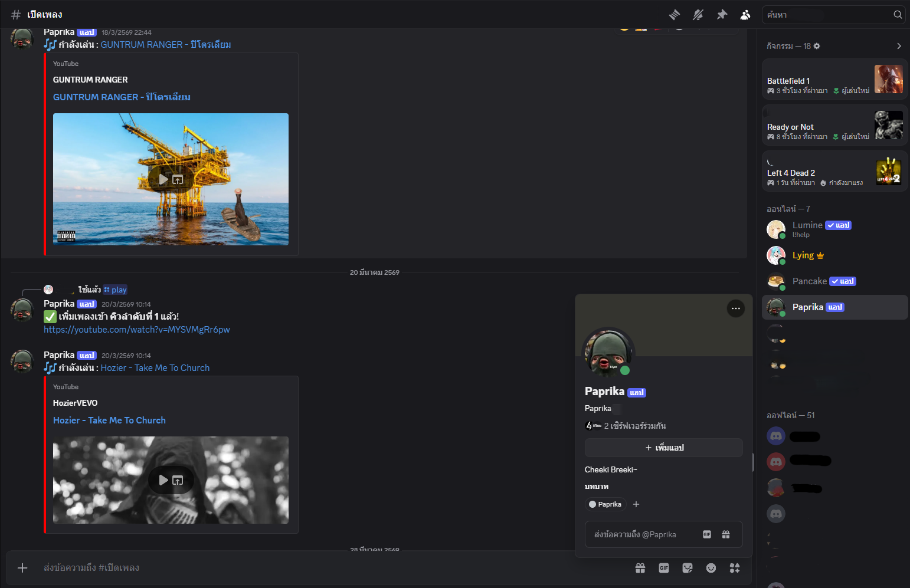This screenshot has height=588, width=910.
Task: Click the ค้นหา search field
Action: click(833, 15)
